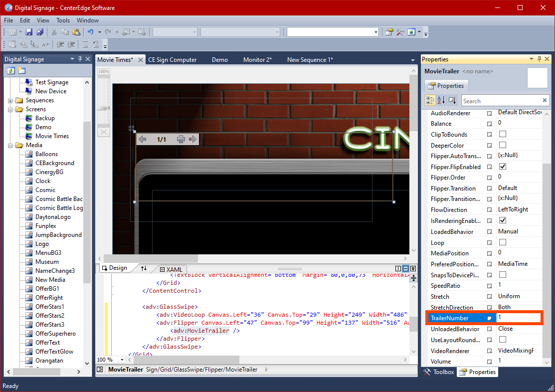555x392 pixels.
Task: Toggle UseLayoutRounding checkbox
Action: [502, 340]
